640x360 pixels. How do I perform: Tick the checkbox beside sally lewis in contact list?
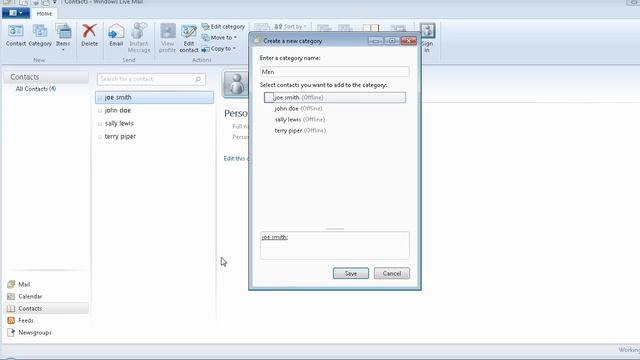[100, 124]
